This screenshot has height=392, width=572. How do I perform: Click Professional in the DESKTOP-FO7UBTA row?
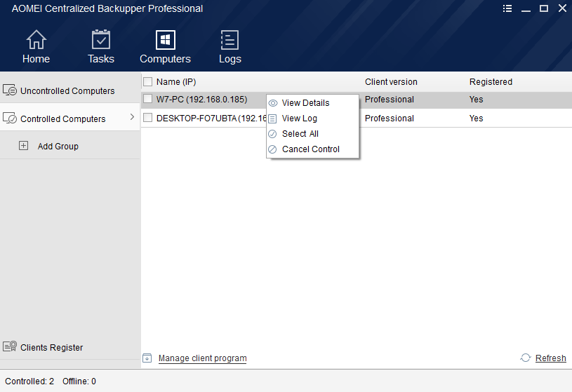point(390,118)
